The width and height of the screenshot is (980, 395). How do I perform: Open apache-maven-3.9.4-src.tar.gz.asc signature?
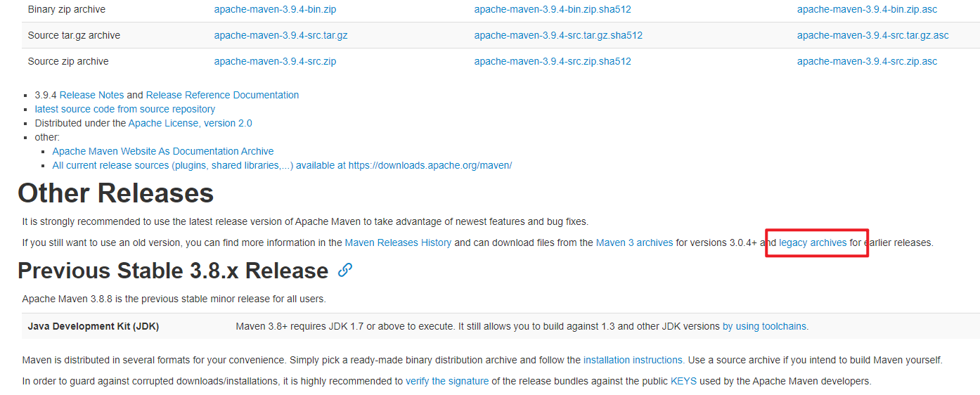(872, 35)
